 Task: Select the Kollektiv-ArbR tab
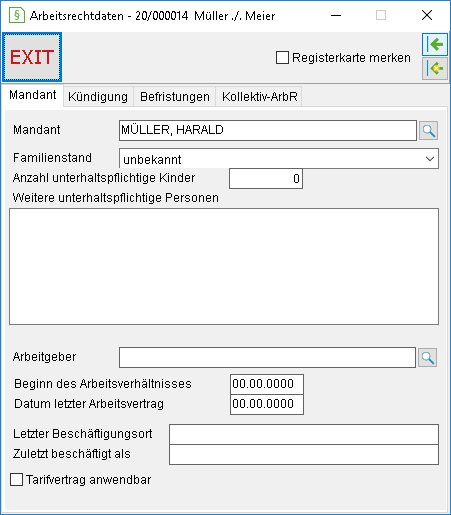coord(259,97)
